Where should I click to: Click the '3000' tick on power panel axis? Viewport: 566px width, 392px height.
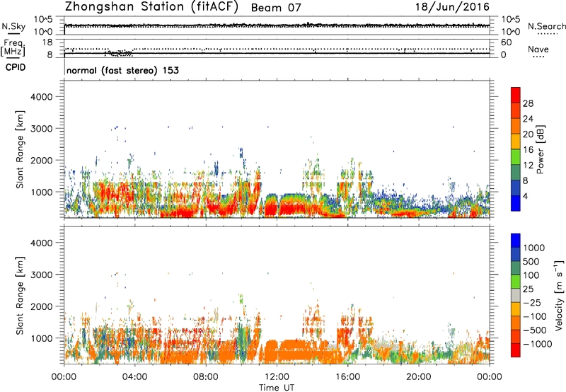coord(41,129)
